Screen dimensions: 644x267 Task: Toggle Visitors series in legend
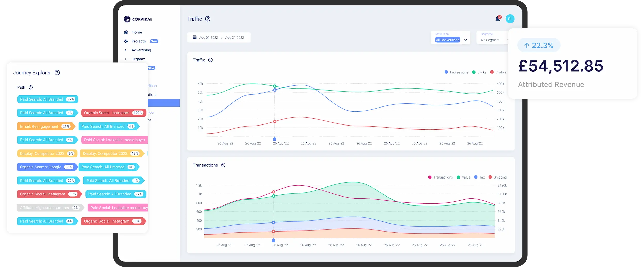[498, 72]
